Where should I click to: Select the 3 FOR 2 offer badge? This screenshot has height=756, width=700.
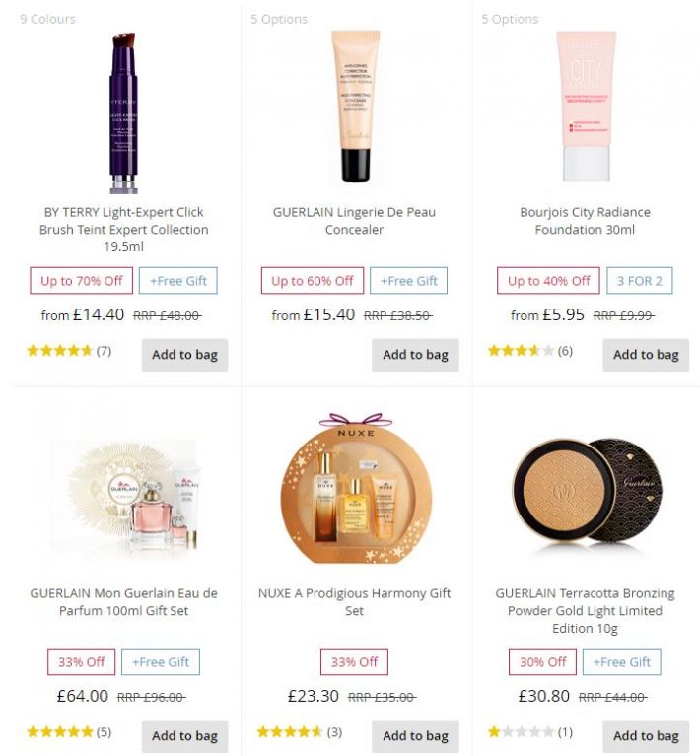pos(639,281)
